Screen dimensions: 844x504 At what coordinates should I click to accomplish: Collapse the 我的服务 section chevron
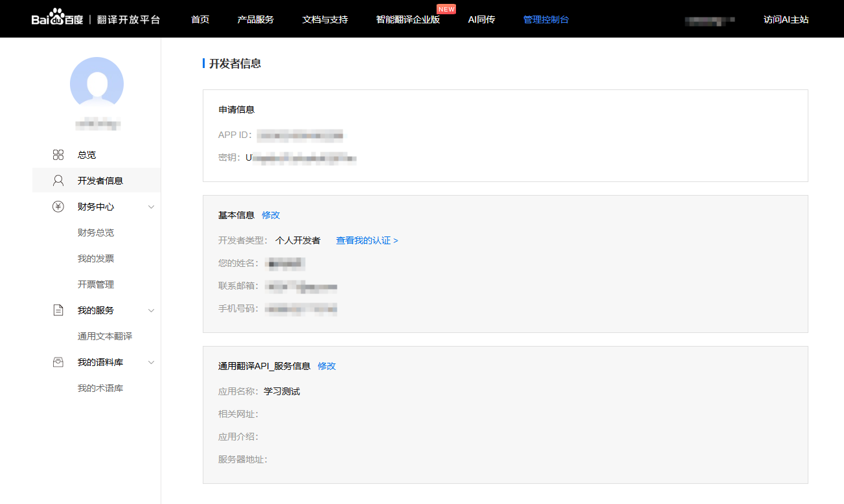(x=151, y=310)
